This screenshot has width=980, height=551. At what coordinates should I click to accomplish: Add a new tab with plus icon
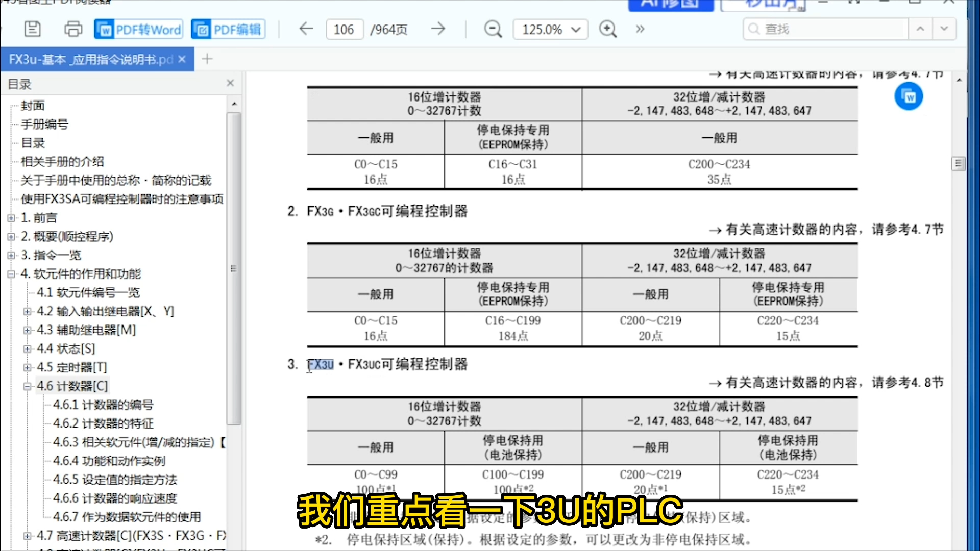coord(207,59)
